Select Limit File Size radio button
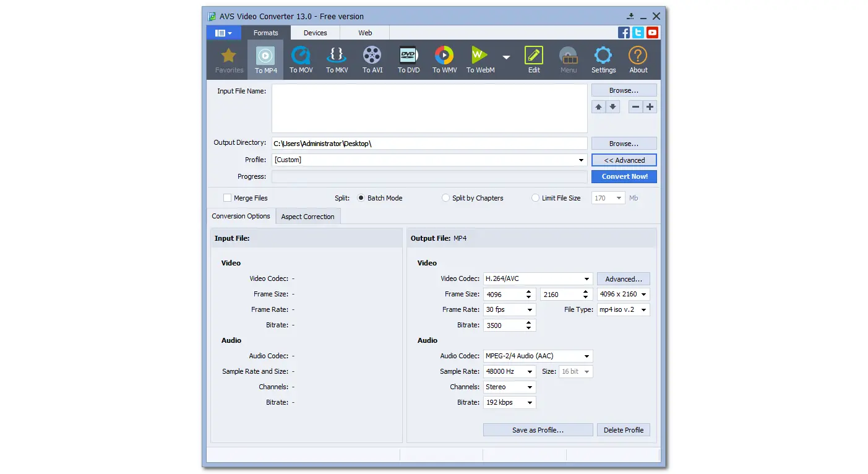 [x=535, y=198]
